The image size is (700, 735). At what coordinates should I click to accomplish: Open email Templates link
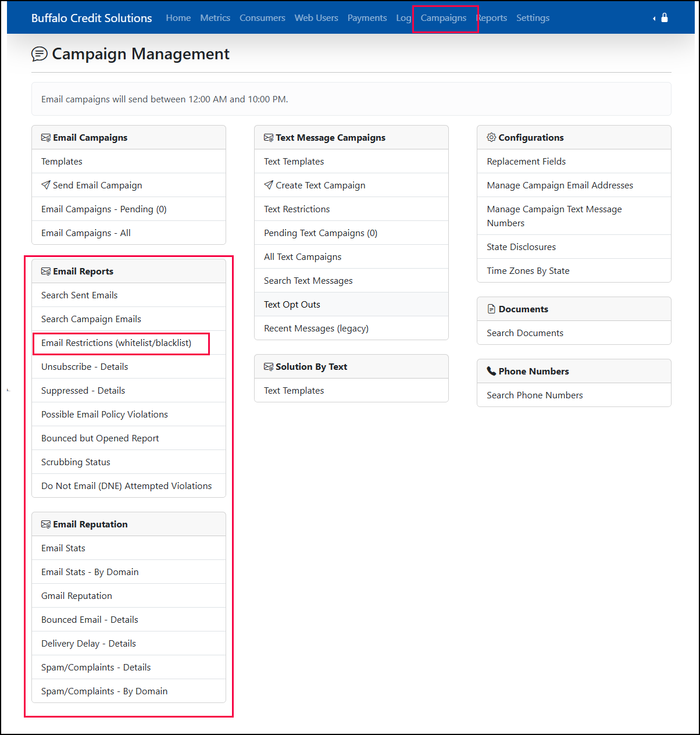[x=128, y=162]
